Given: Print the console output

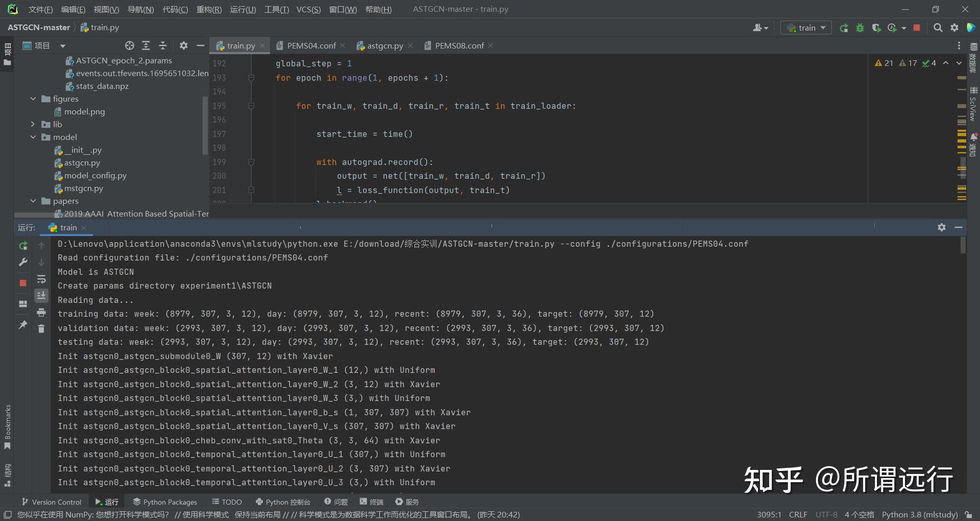Looking at the screenshot, I should point(41,312).
